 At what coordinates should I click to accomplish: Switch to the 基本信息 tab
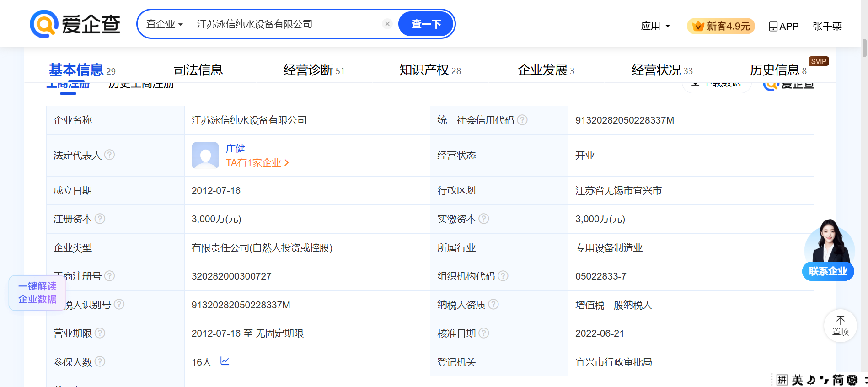(82, 70)
